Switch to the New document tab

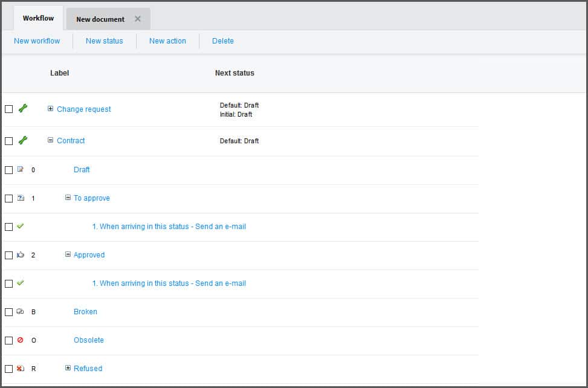[x=100, y=19]
